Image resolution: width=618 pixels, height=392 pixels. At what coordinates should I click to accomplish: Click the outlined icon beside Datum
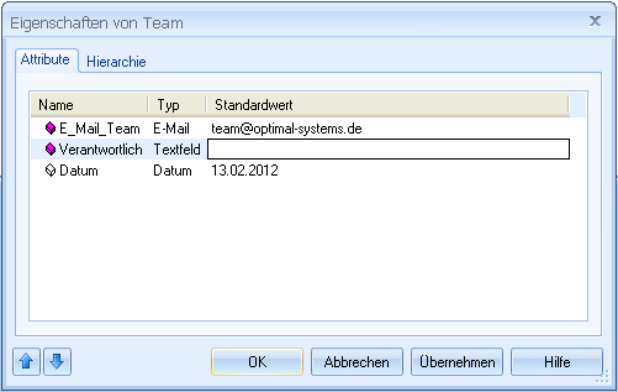50,170
